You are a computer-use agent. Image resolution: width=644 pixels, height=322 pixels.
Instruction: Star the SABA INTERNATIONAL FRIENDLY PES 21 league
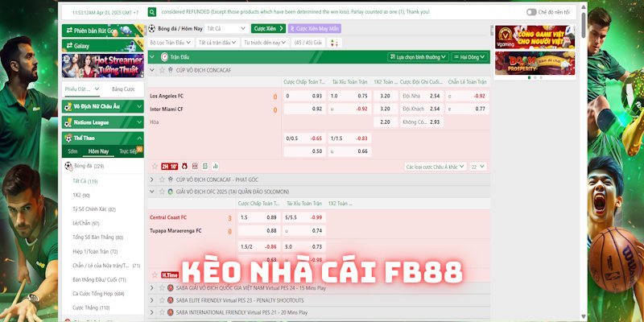click(162, 312)
